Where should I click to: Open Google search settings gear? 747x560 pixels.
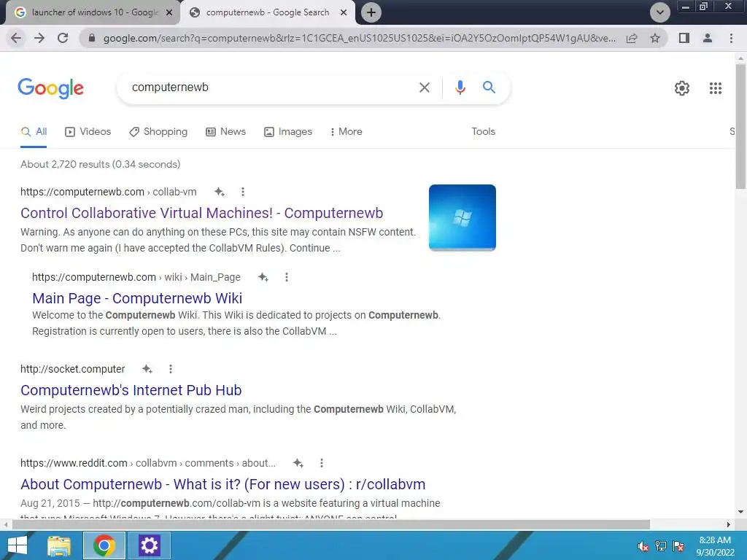pyautogui.click(x=682, y=88)
